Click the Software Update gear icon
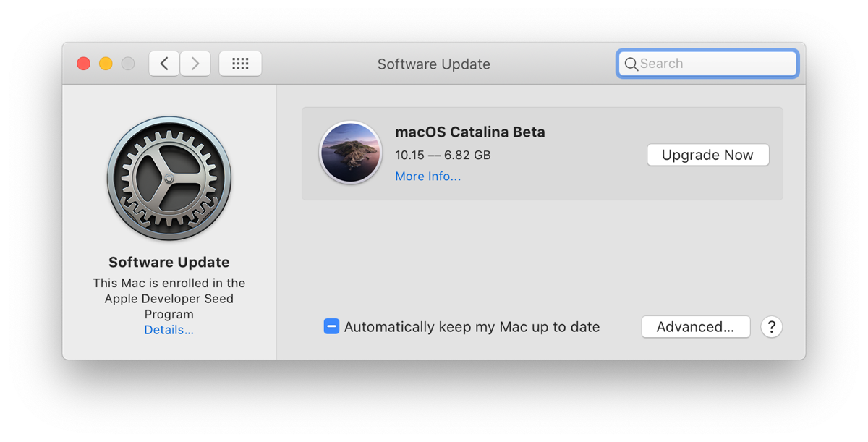This screenshot has height=442, width=868. (x=169, y=178)
